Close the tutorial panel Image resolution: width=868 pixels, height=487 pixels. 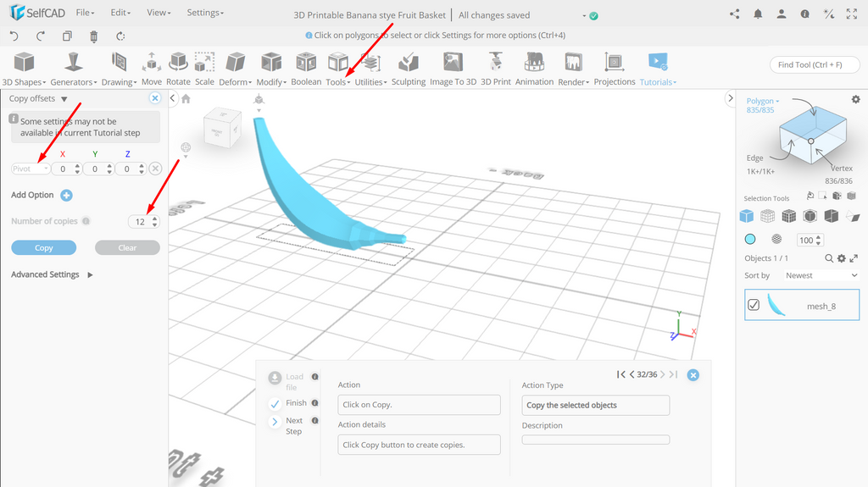point(693,375)
